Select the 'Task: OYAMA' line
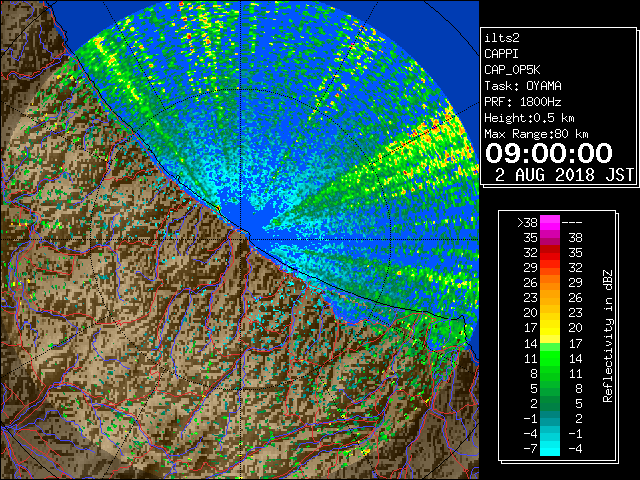The image size is (640, 480). click(523, 86)
